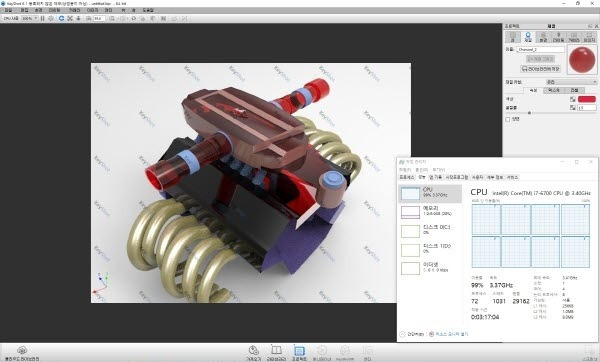This screenshot has height=362, width=600.
Task: Click the down-arrow toolbar icon
Action: point(78,18)
